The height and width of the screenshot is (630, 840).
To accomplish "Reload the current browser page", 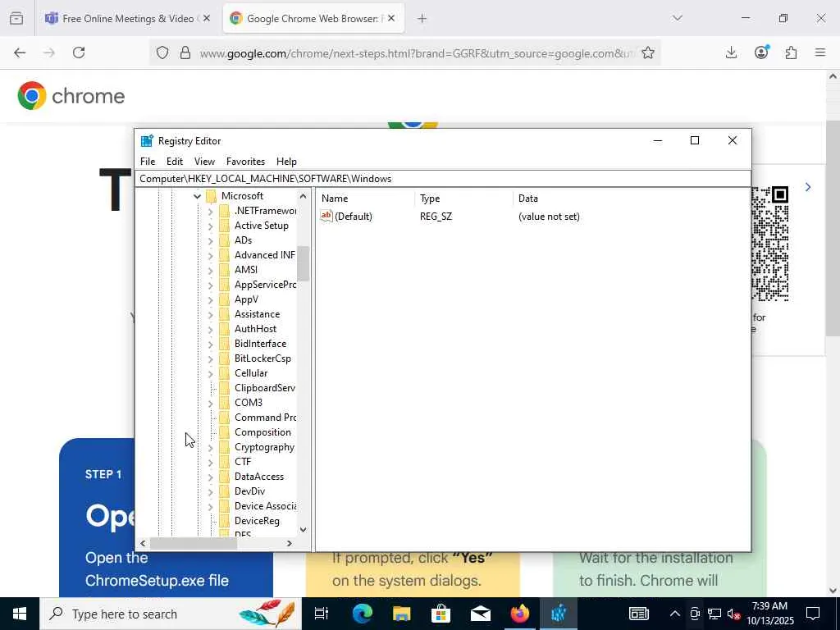I will [79, 52].
